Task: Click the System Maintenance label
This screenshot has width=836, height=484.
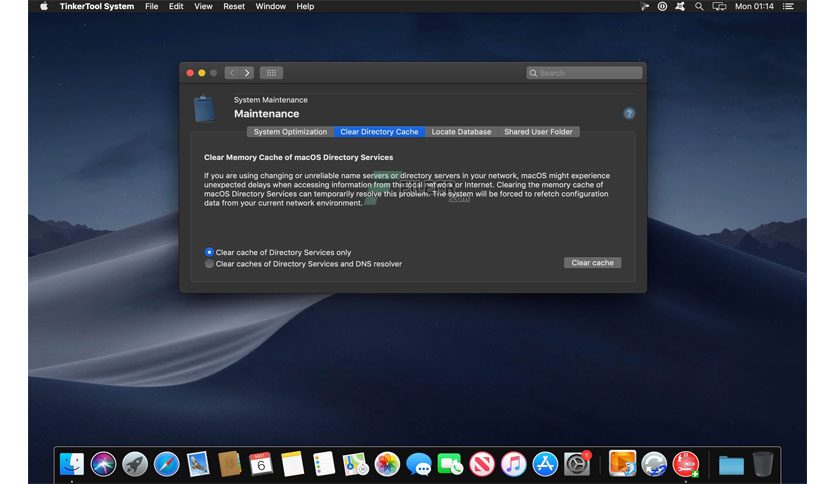Action: (x=270, y=100)
